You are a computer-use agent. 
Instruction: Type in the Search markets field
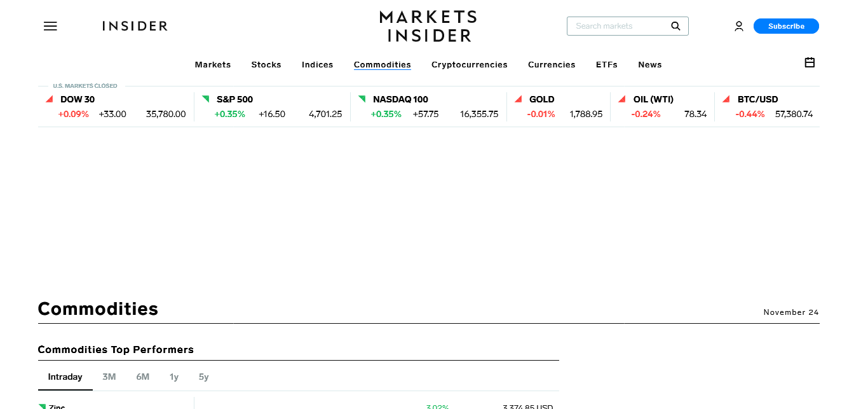click(x=616, y=26)
